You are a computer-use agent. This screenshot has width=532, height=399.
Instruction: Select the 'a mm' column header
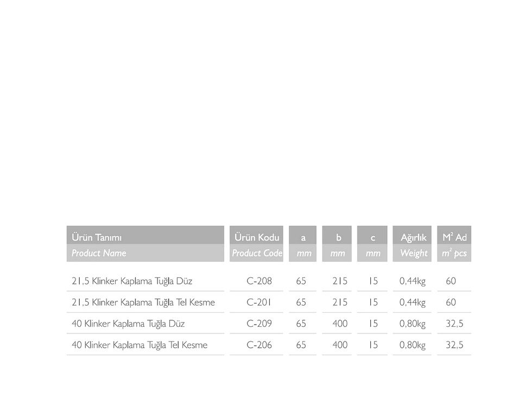pyautogui.click(x=303, y=244)
